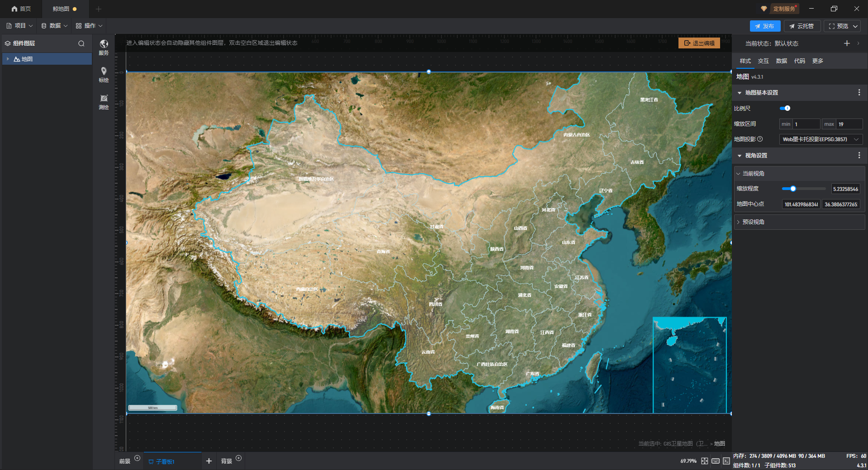868x470 pixels.
Task: Open the 定制服务 custom service link
Action: 784,9
